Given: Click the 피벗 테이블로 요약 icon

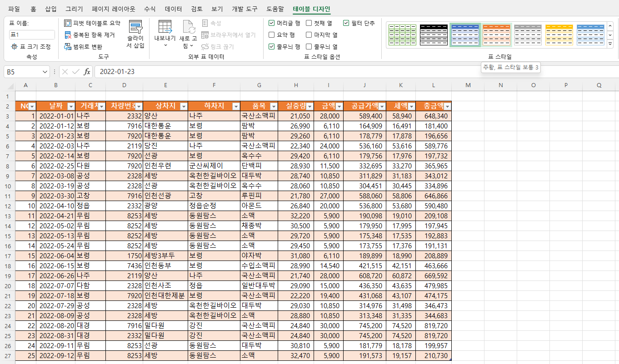Looking at the screenshot, I should [x=68, y=23].
